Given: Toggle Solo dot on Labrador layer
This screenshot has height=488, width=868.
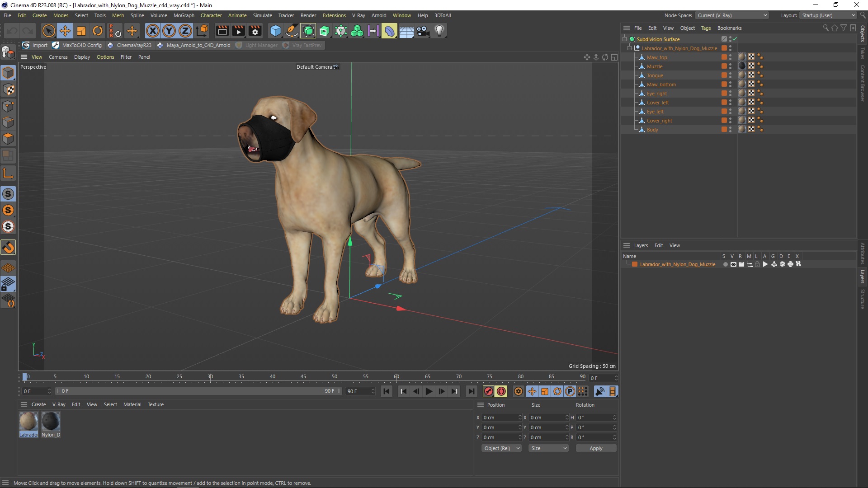Looking at the screenshot, I should tap(725, 264).
